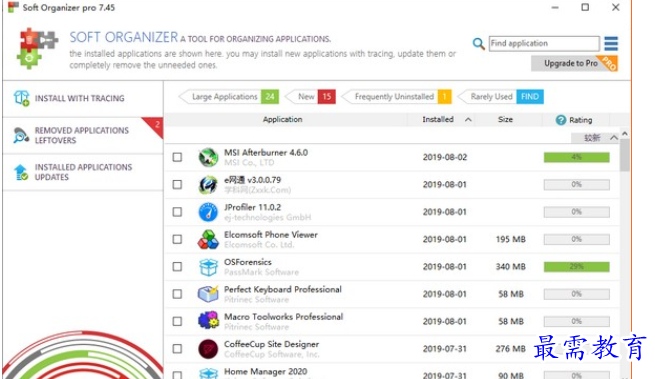
Task: Click the Removed Applications Leftovers icon
Action: click(21, 135)
